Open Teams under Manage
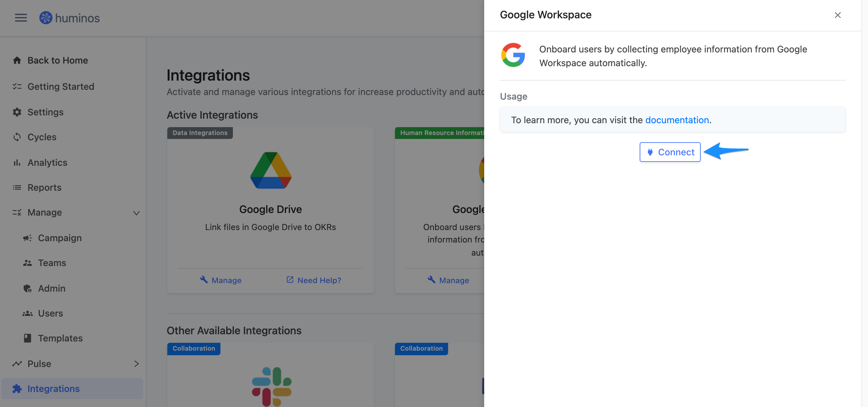The width and height of the screenshot is (868, 407). [x=52, y=262]
